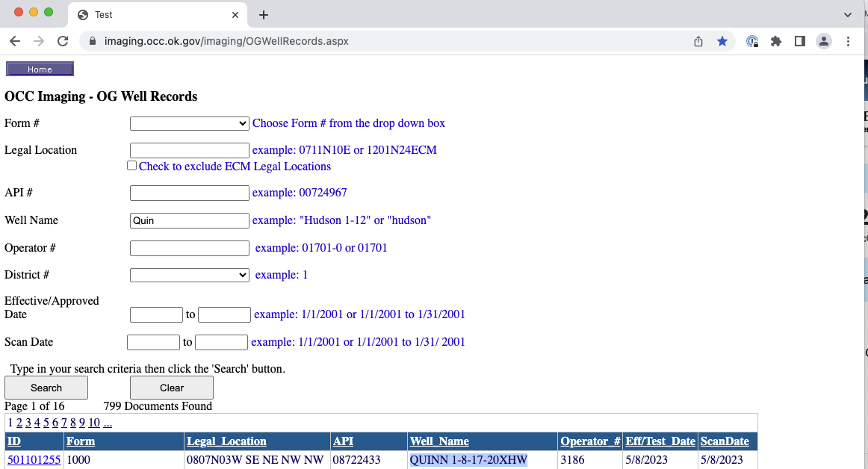This screenshot has width=868, height=469.
Task: Open the District # dropdown
Action: (x=189, y=275)
